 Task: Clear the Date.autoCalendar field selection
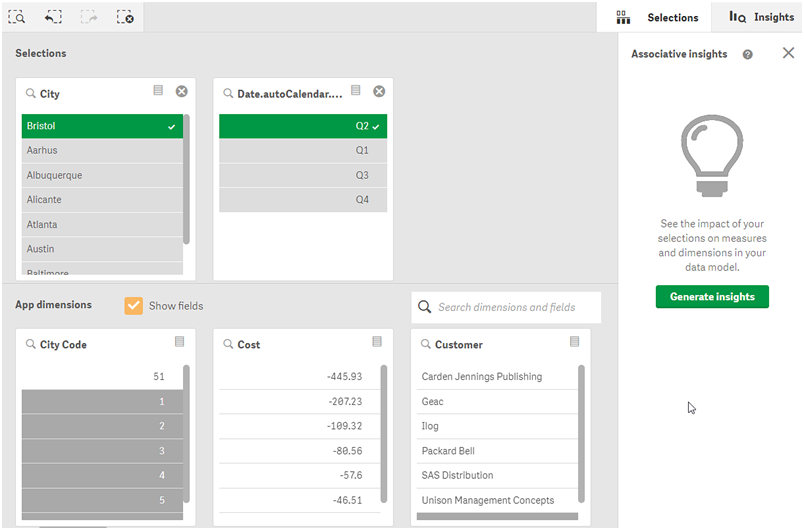tap(379, 92)
